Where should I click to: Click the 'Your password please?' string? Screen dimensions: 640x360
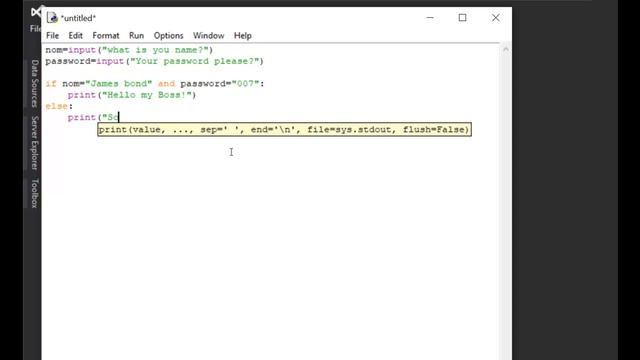(x=194, y=61)
